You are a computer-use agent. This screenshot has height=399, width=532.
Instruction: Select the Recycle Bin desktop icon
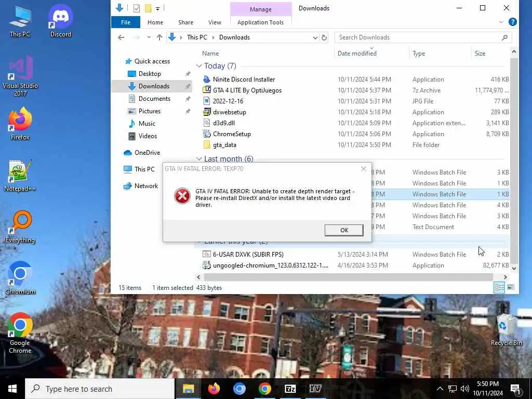click(x=506, y=330)
